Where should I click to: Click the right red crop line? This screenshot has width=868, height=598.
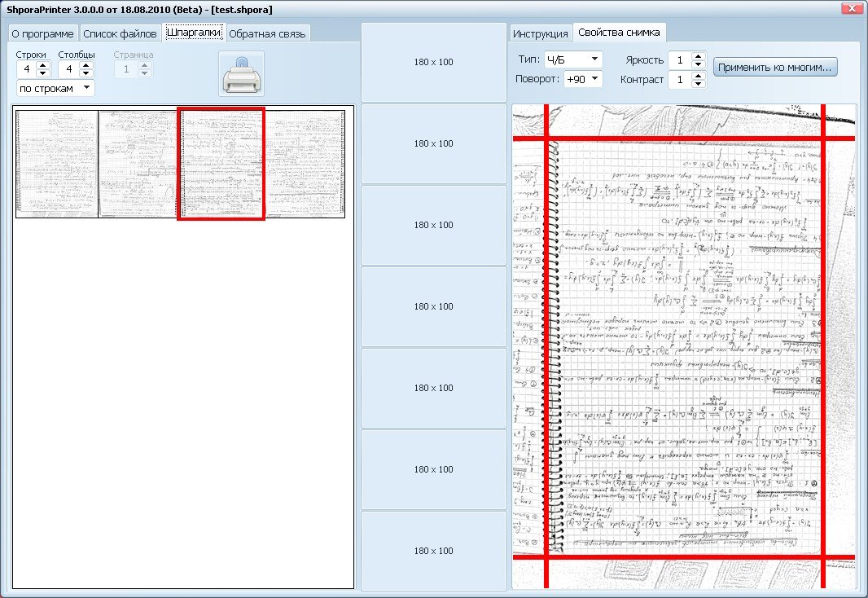click(823, 346)
